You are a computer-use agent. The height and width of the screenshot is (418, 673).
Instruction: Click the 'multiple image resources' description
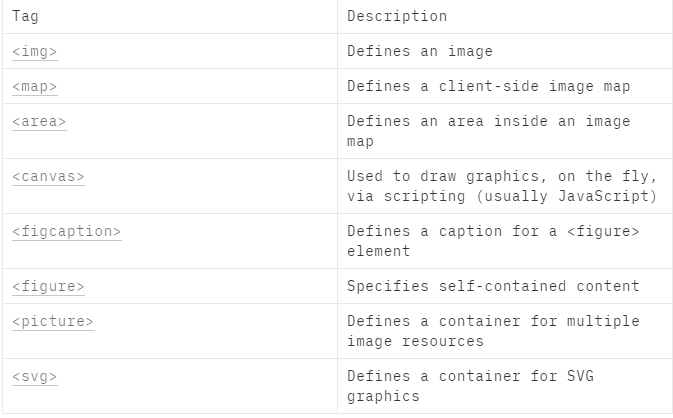(x=493, y=331)
